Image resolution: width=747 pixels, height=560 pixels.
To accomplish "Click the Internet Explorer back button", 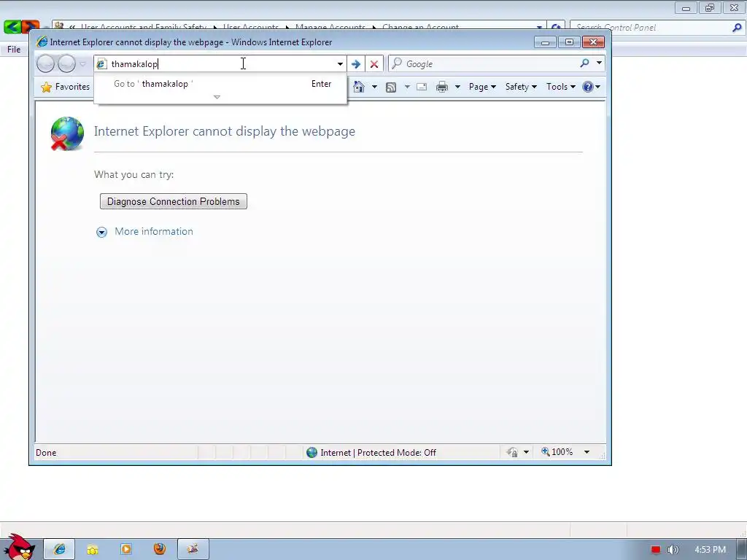I will [x=46, y=64].
